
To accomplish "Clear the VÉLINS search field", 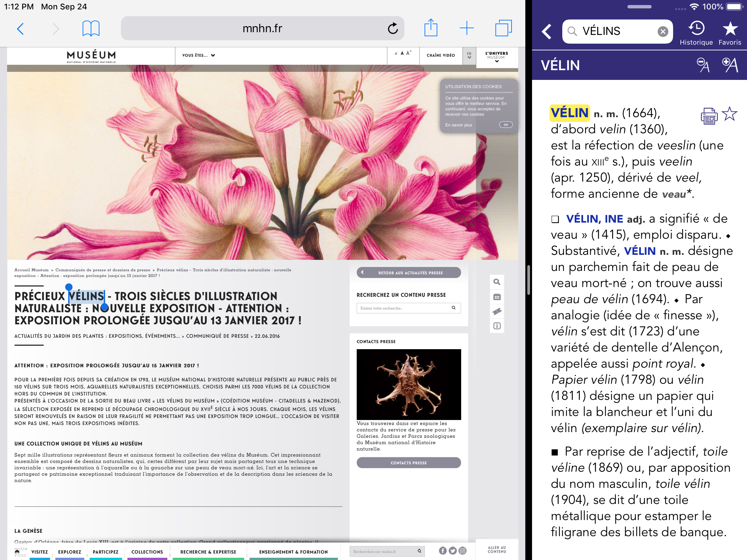I will (663, 32).
